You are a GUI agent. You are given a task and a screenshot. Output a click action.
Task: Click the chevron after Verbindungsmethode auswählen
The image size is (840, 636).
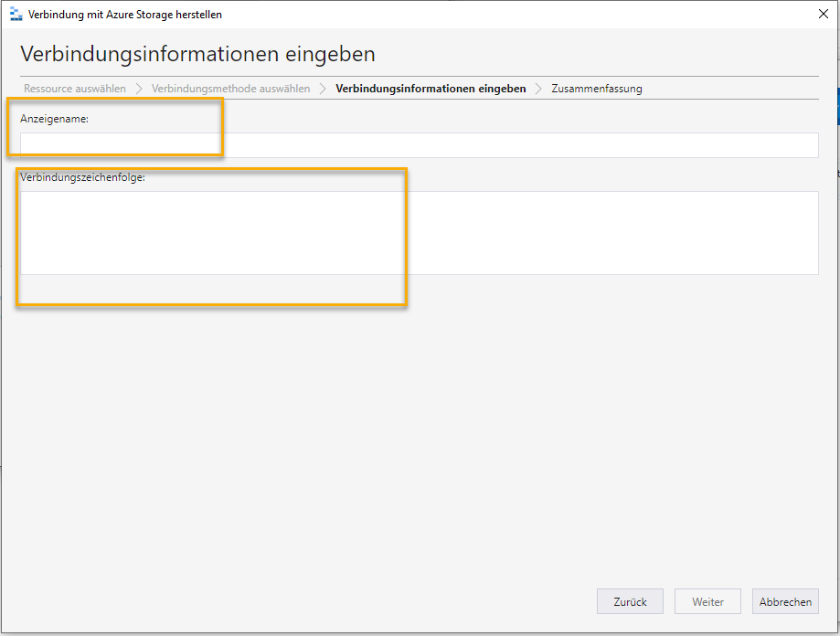tap(323, 89)
